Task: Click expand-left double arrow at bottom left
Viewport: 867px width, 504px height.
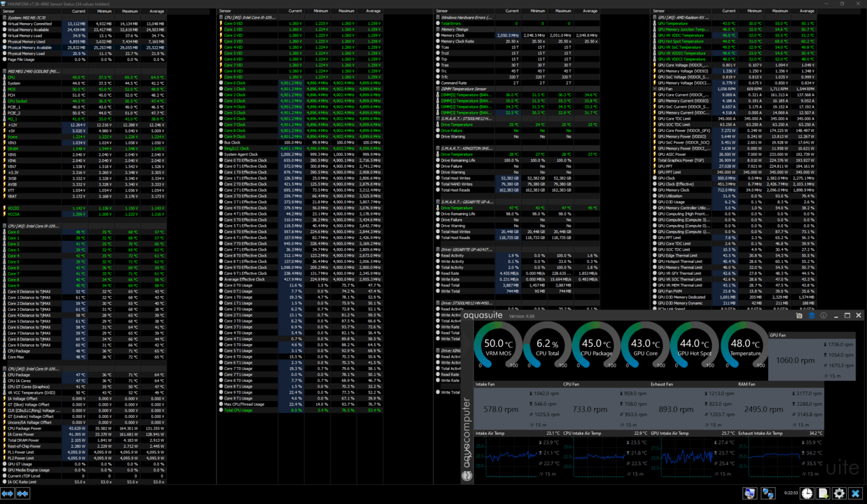Action: pos(8,494)
